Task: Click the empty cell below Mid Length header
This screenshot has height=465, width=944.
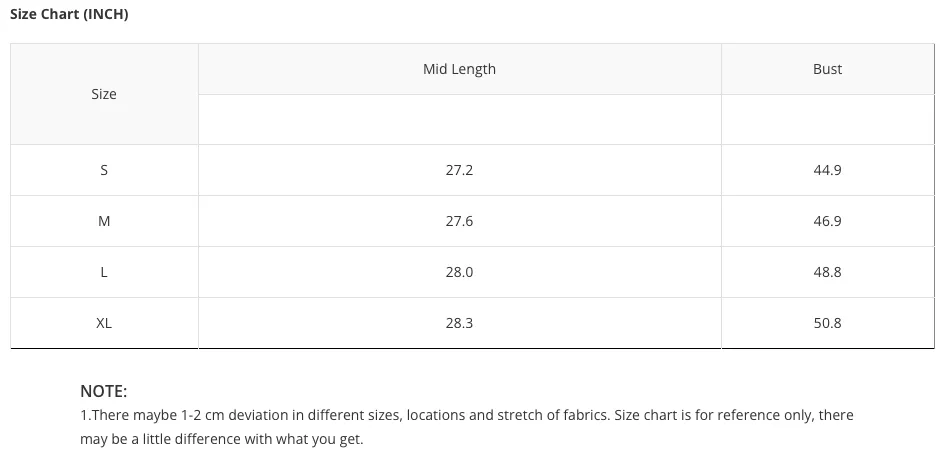Action: point(459,119)
